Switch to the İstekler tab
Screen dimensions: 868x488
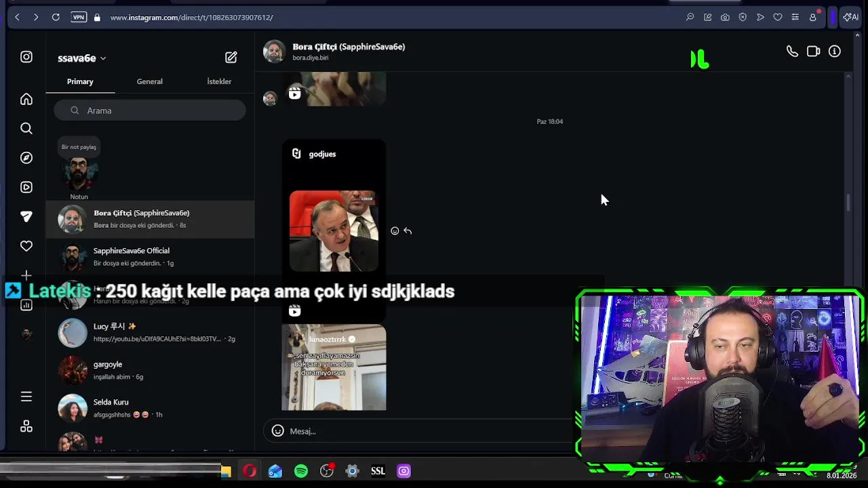tap(219, 81)
